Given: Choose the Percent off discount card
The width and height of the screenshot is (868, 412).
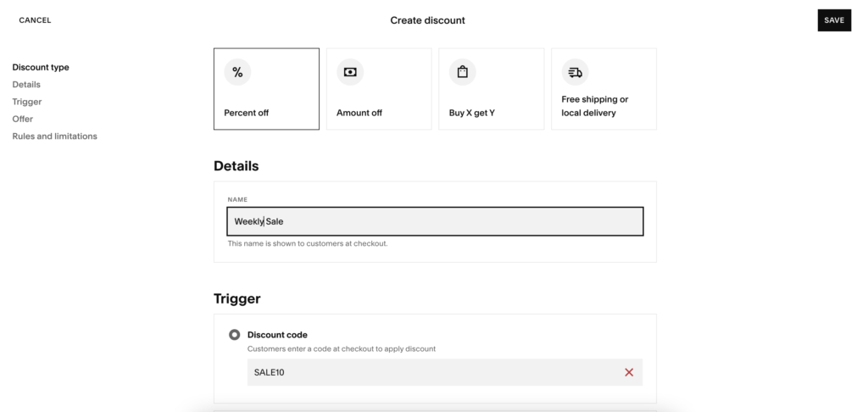Looking at the screenshot, I should tap(266, 89).
